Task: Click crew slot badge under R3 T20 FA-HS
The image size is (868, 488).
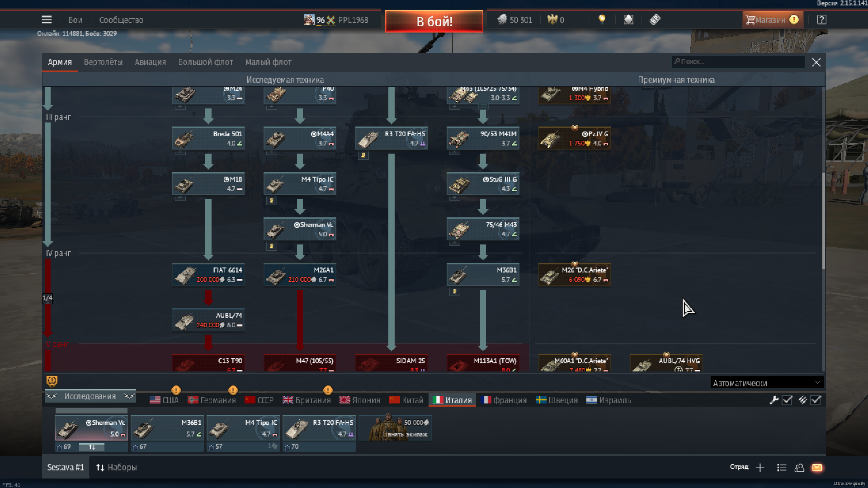Action: point(363,155)
